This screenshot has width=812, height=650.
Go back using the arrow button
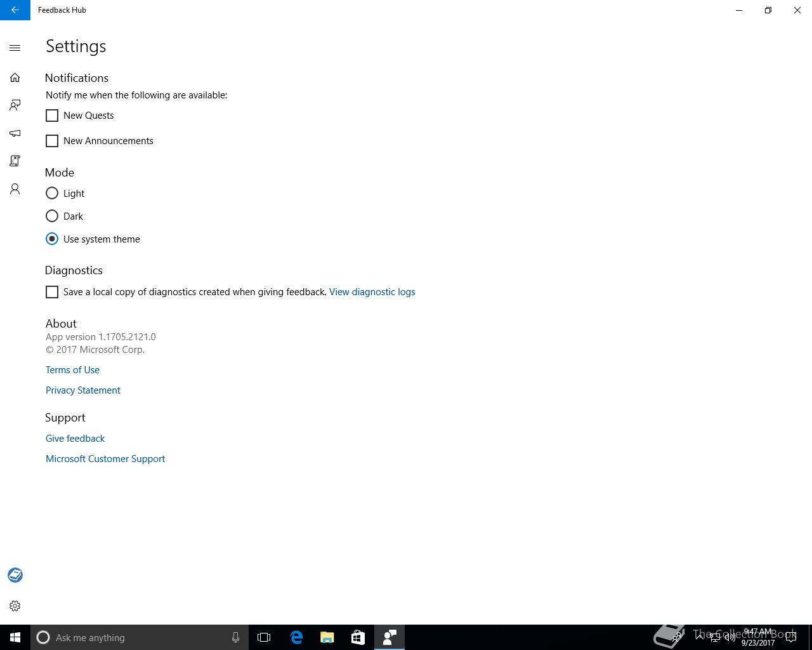(x=15, y=10)
